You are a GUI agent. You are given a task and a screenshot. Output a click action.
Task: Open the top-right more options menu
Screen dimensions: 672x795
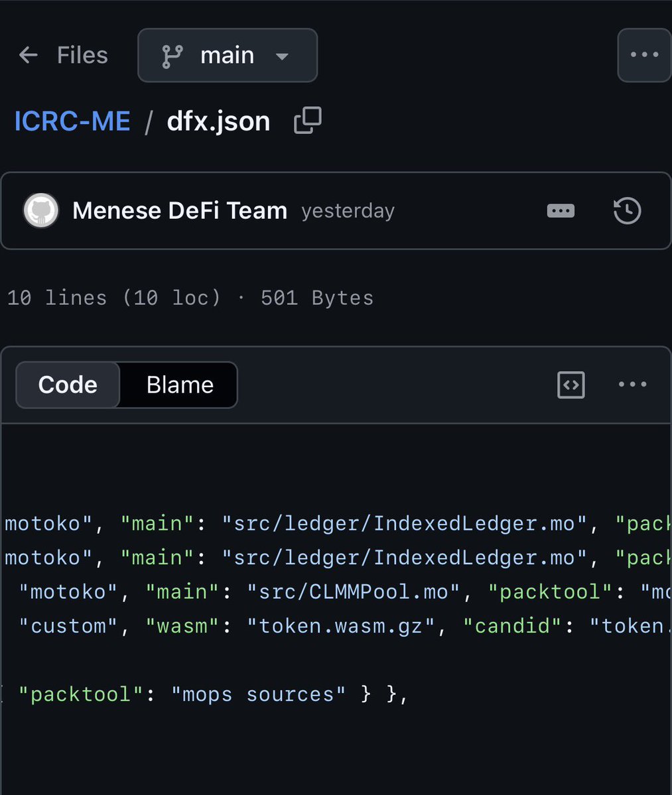coord(643,55)
